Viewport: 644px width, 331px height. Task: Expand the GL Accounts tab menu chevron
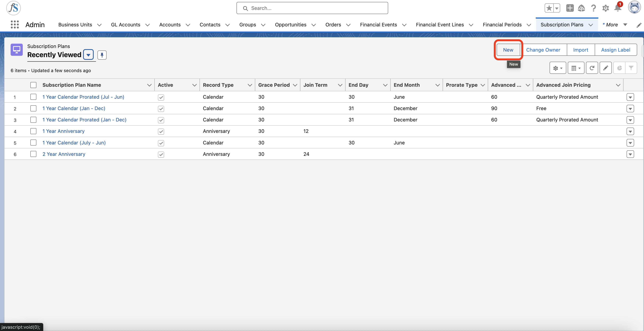[148, 25]
